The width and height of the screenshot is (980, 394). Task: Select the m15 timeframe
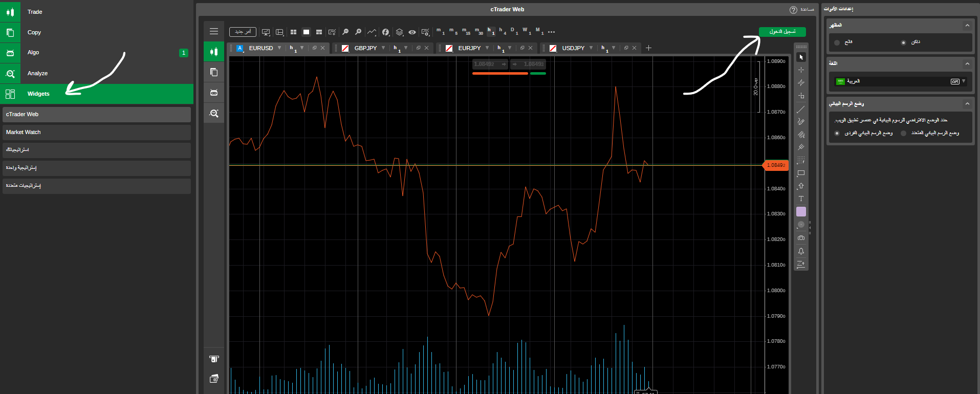(x=466, y=32)
